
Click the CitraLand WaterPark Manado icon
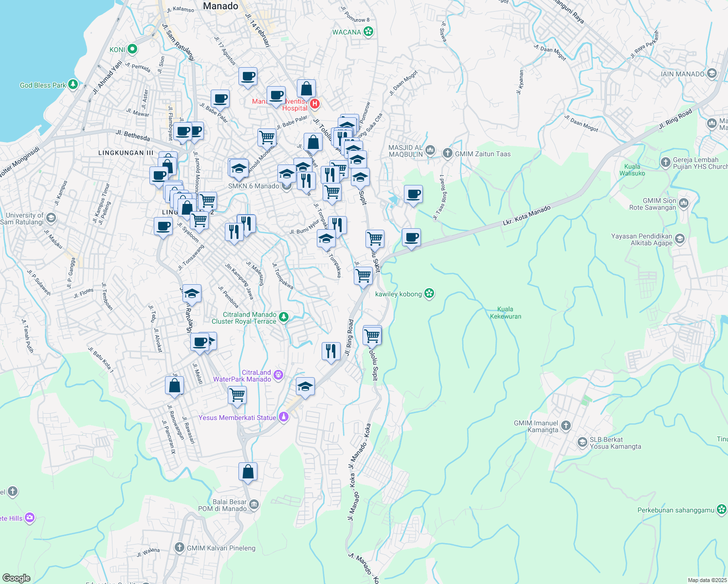click(278, 375)
